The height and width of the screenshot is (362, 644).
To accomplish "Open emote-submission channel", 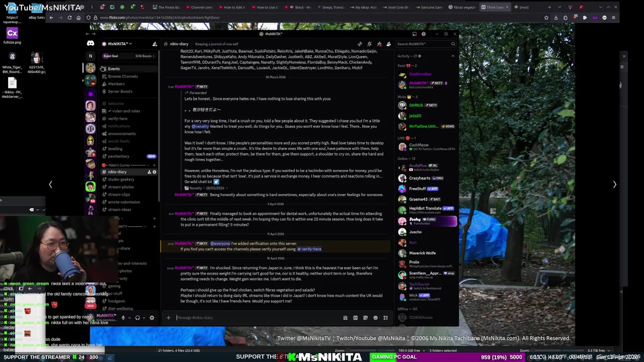I will 129,202.
